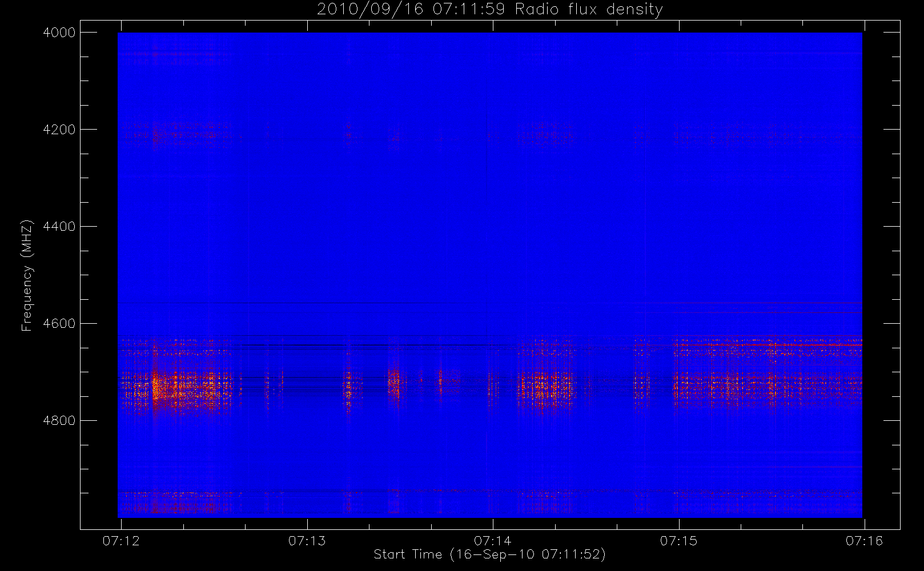This screenshot has height=571, width=924.
Task: Click the plot title '2010/09/16 07:11:59 Radio flux density'
Action: tap(490, 10)
